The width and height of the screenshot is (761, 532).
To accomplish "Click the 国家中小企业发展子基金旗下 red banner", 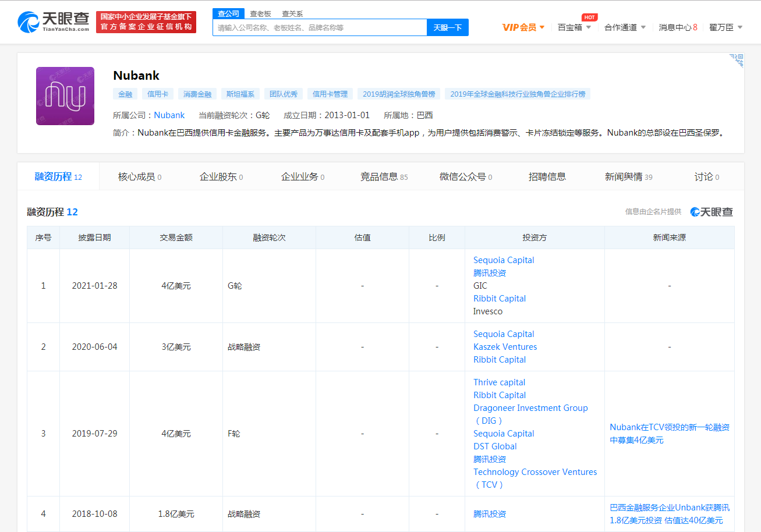I will [146, 22].
